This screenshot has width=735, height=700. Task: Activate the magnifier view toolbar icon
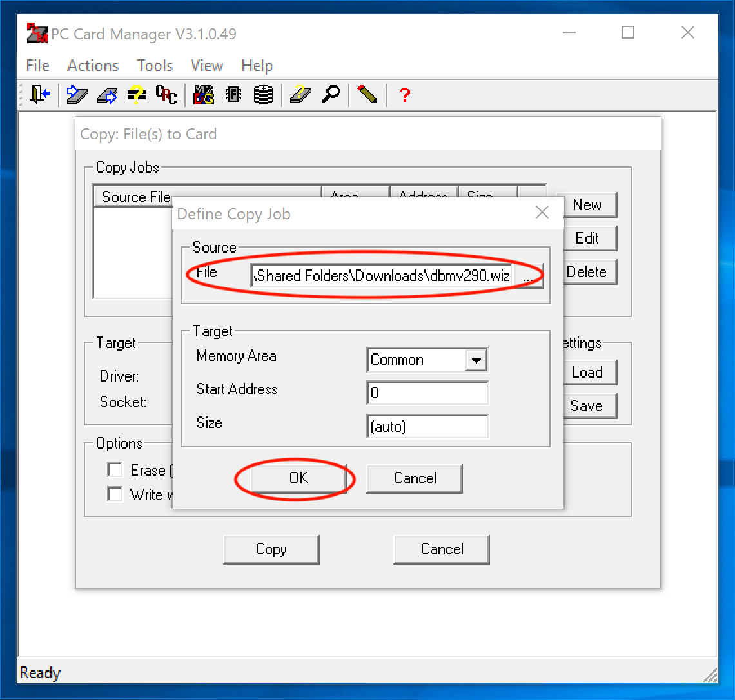[x=331, y=95]
